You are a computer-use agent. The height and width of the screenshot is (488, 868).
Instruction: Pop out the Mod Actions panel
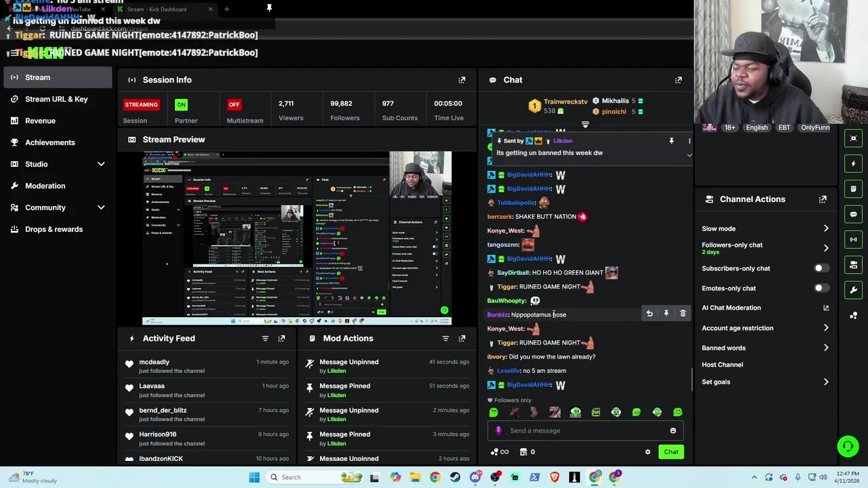pos(462,338)
